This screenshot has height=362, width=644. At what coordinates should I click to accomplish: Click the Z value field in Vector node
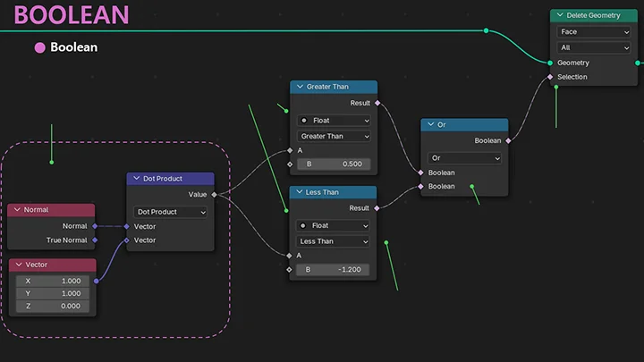tap(53, 306)
